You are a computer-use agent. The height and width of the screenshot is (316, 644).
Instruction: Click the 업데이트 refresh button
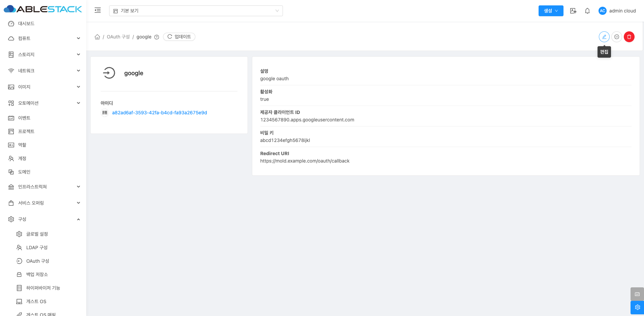tap(179, 37)
